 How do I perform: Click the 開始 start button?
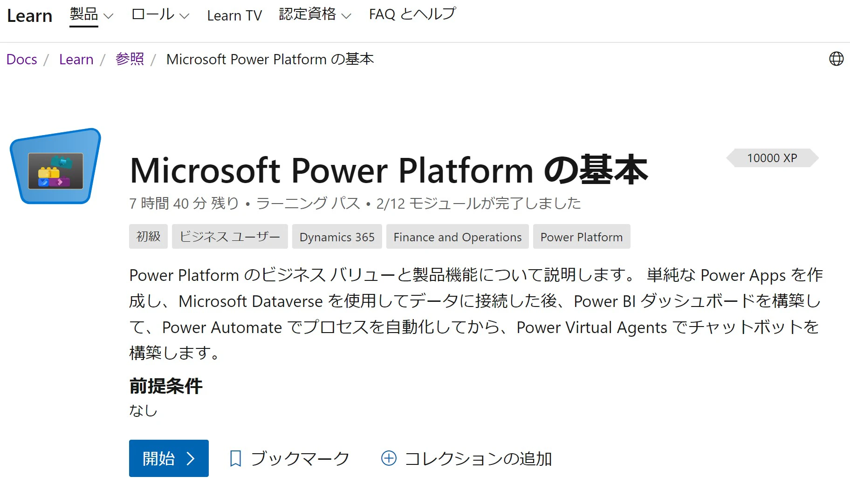169,458
